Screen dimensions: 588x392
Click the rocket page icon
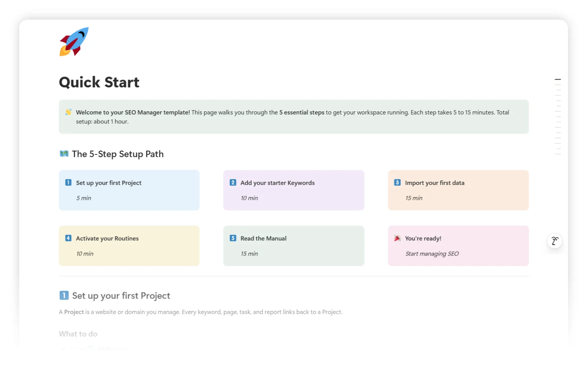tap(74, 42)
